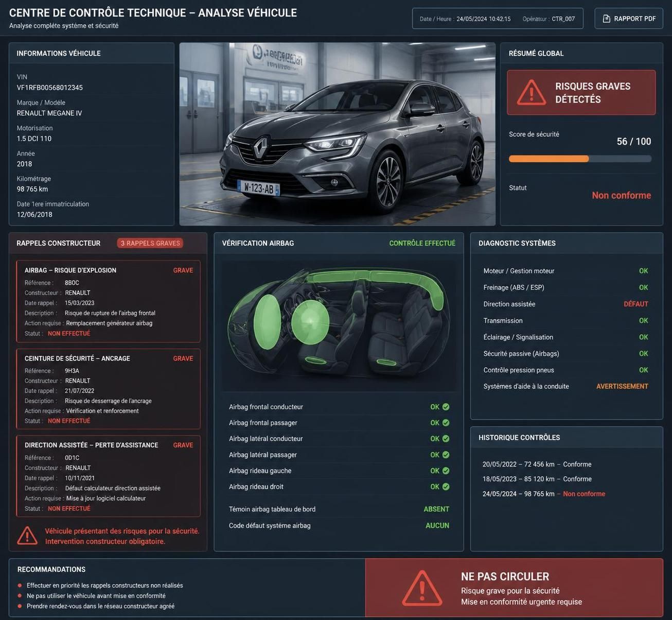
Task: Click red bullet beside Ne pas utiliser le véhicule
Action: point(20,596)
